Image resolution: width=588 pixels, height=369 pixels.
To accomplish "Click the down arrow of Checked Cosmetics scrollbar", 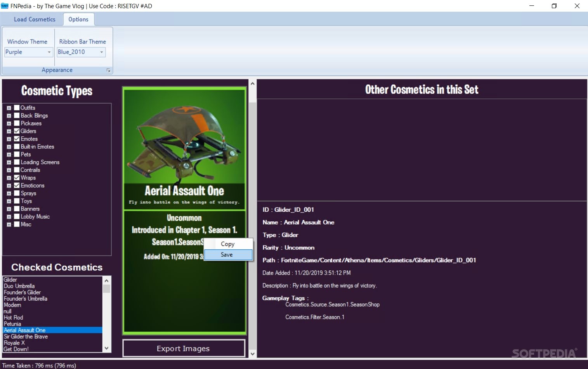I will pyautogui.click(x=106, y=348).
